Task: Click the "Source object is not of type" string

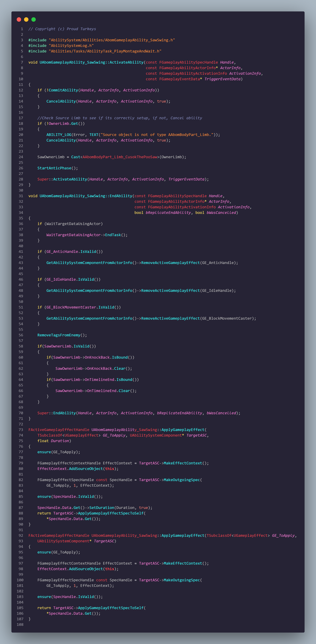Action: [157, 135]
